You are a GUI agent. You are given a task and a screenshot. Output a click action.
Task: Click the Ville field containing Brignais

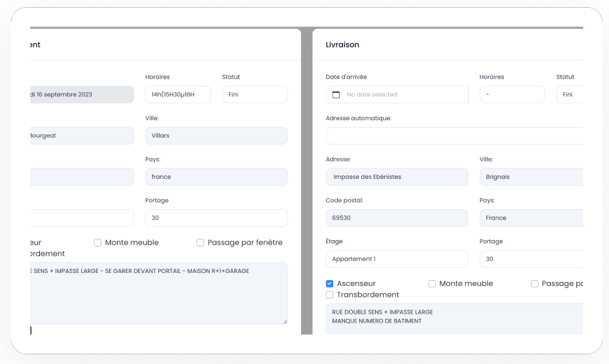point(532,177)
